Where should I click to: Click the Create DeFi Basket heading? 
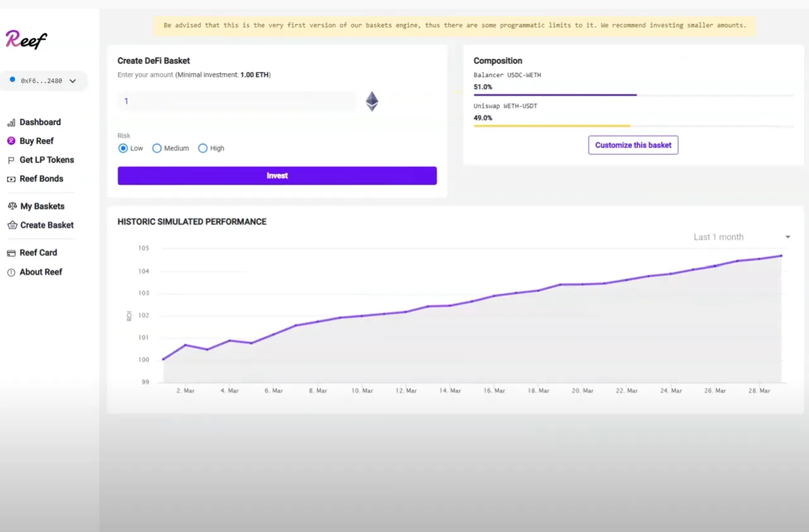click(154, 61)
